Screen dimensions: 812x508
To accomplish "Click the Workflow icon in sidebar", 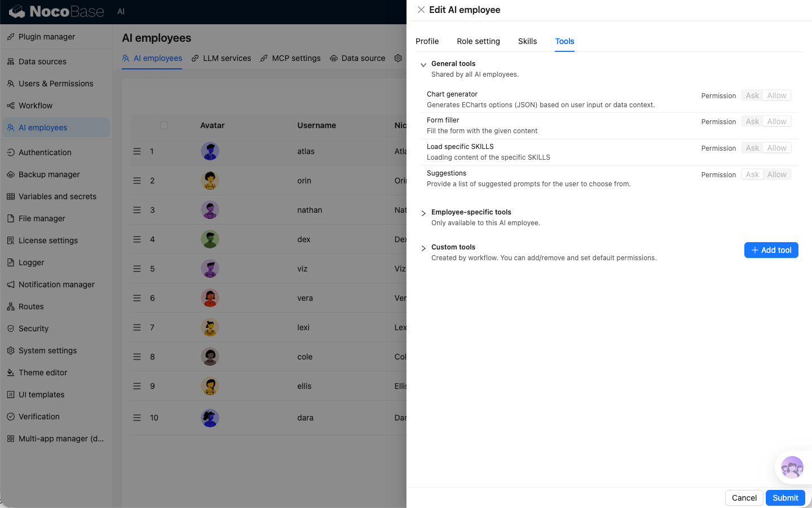I will 11,106.
